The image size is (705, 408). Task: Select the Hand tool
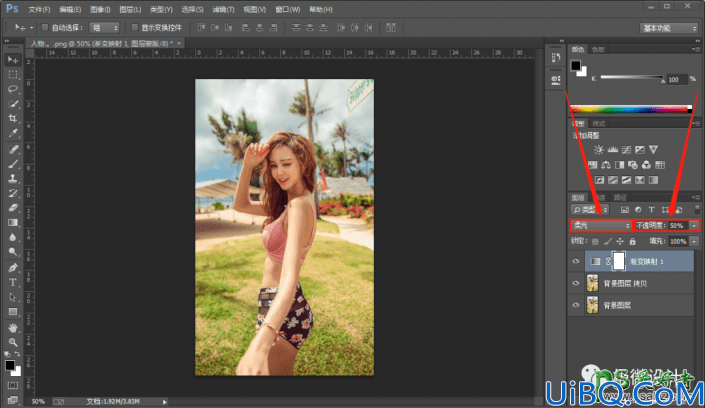click(13, 328)
